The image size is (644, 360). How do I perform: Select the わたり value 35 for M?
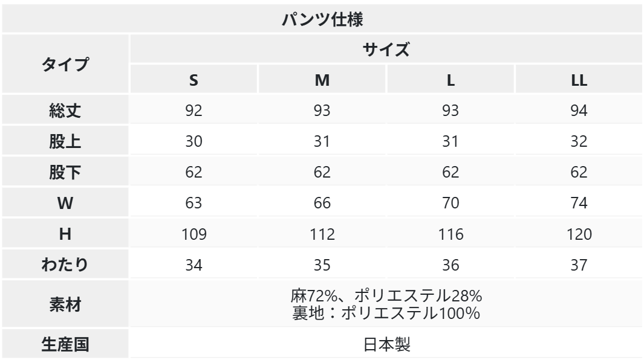322,265
